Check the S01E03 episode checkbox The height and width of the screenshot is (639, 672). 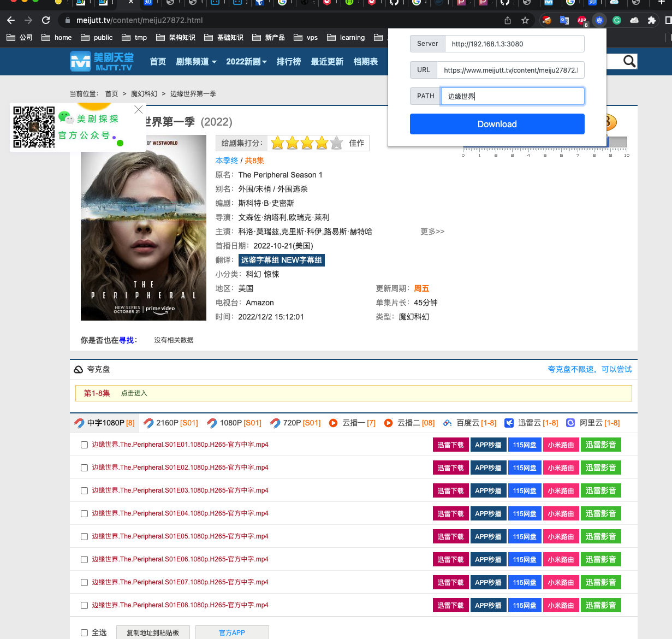[x=84, y=491]
